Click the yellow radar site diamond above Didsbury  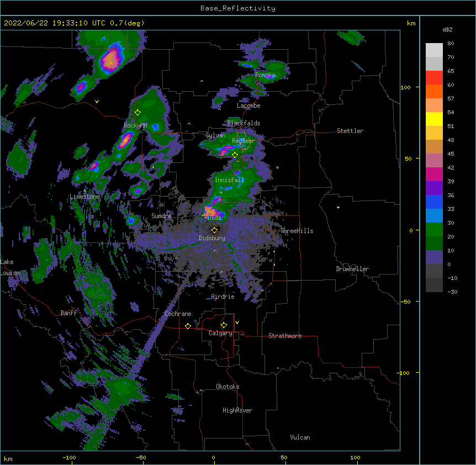pyautogui.click(x=215, y=230)
